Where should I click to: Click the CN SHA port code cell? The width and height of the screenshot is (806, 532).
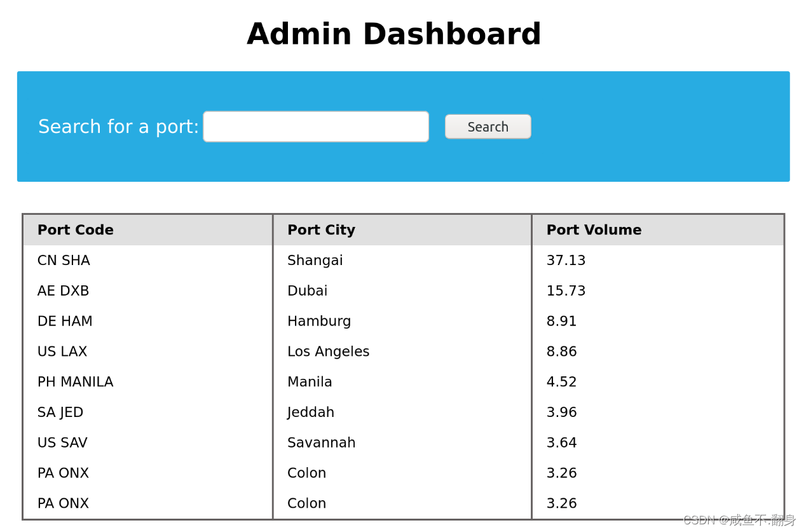64,261
